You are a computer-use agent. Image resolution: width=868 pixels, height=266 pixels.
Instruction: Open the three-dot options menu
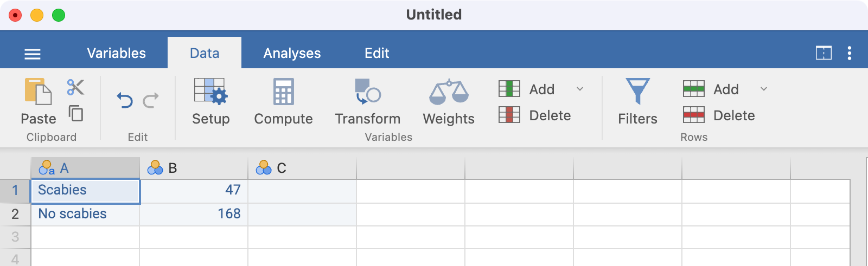coord(850,53)
